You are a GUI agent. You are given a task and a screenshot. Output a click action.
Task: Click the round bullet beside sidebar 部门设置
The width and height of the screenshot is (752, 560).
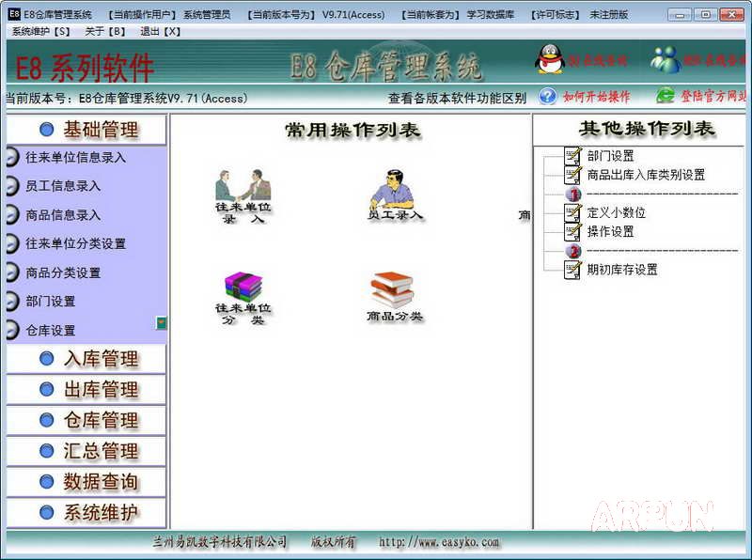[12, 301]
